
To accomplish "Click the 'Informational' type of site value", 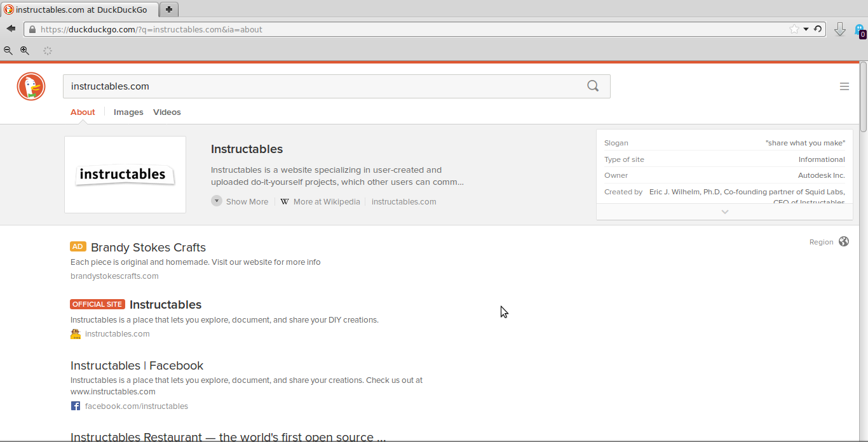I will [822, 159].
